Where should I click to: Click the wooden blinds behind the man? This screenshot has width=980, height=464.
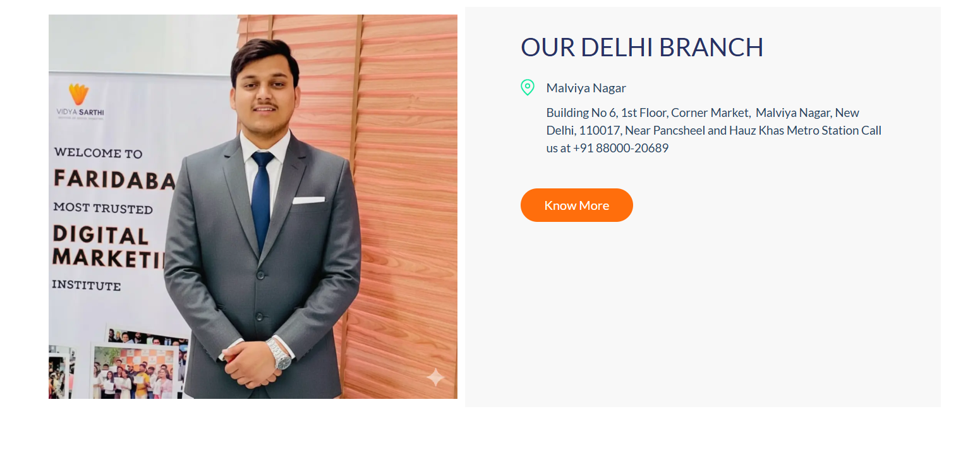tap(404, 190)
